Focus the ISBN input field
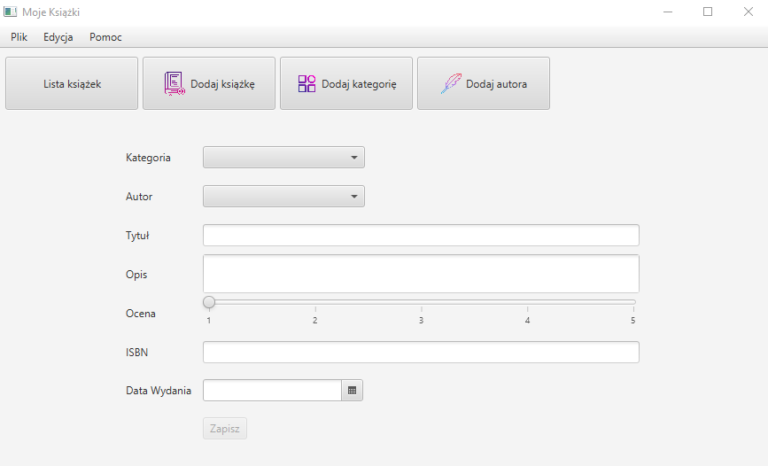 421,352
